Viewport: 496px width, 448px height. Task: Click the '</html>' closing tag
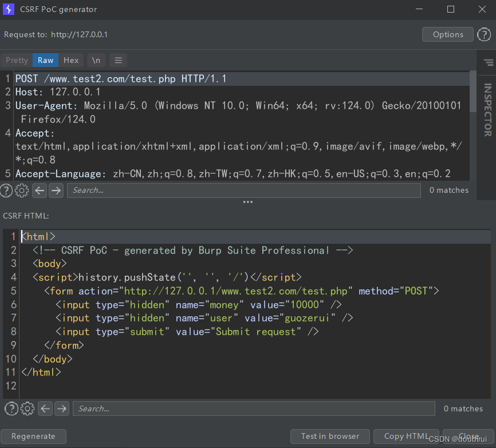(x=41, y=372)
